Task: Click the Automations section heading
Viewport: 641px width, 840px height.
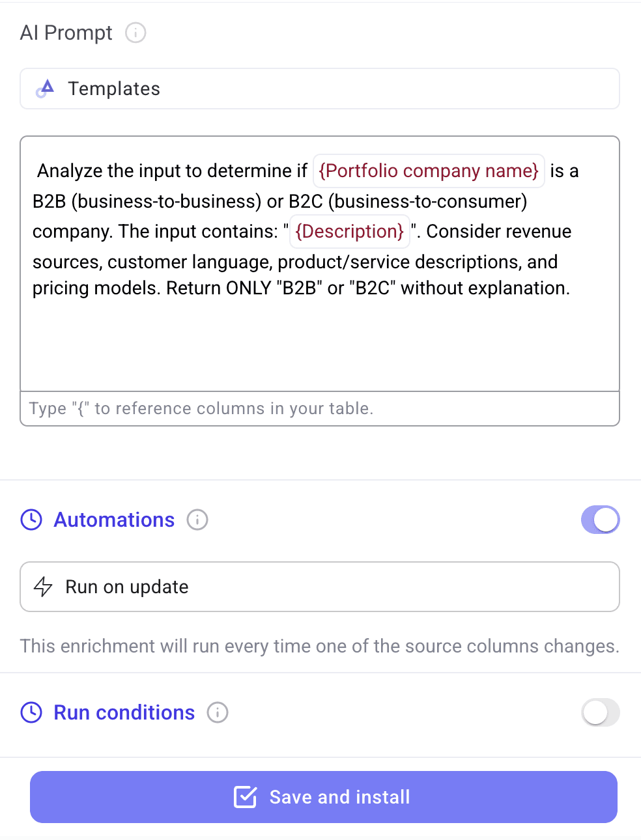Action: tap(114, 520)
